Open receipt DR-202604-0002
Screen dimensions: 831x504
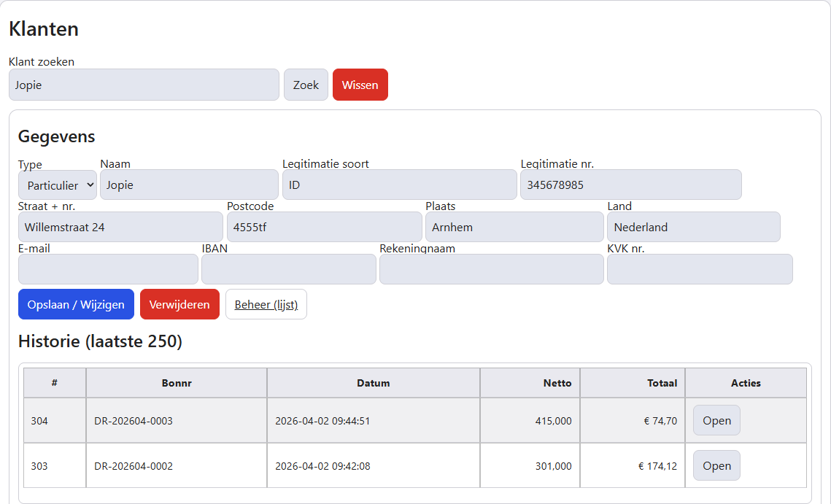[x=716, y=465]
